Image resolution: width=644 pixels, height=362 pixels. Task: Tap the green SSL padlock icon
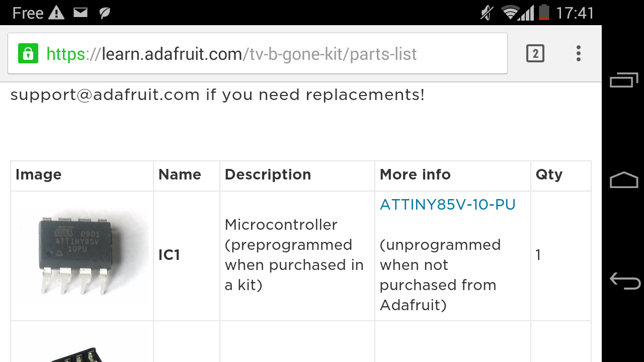28,54
